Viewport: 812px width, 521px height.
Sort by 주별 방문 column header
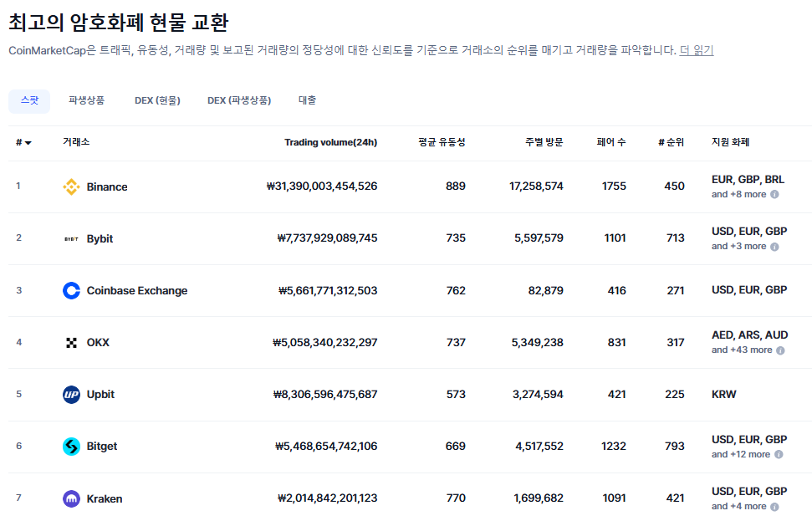coord(544,142)
